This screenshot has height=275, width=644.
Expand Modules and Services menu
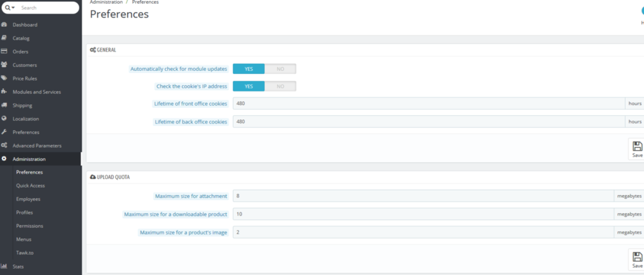(36, 91)
